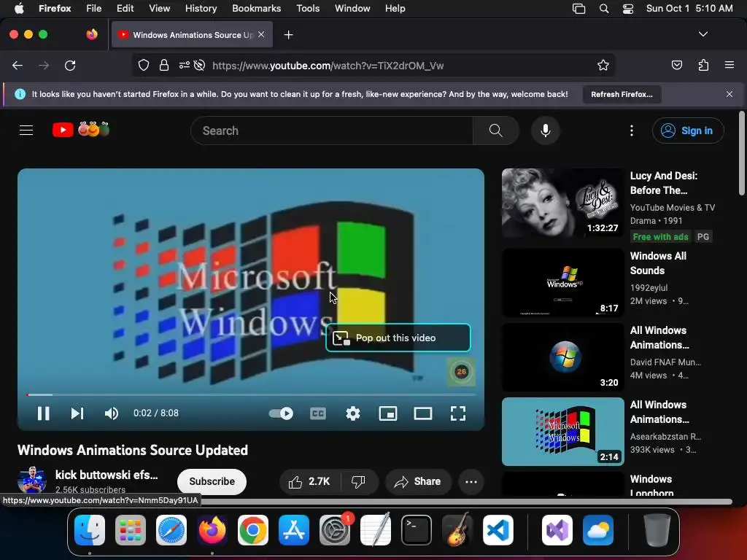
Task: List all tabs chevron
Action: 703,34
